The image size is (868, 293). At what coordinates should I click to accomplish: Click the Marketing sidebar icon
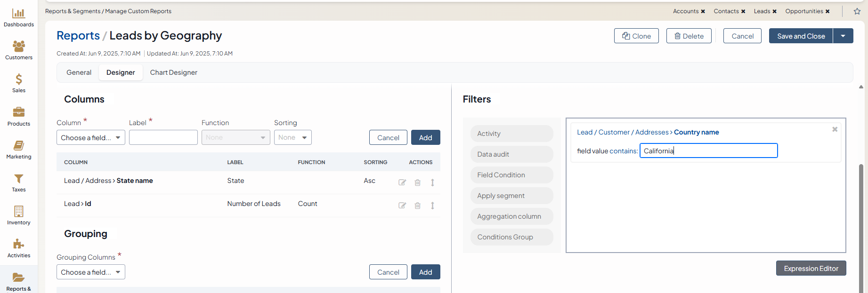pos(19,150)
